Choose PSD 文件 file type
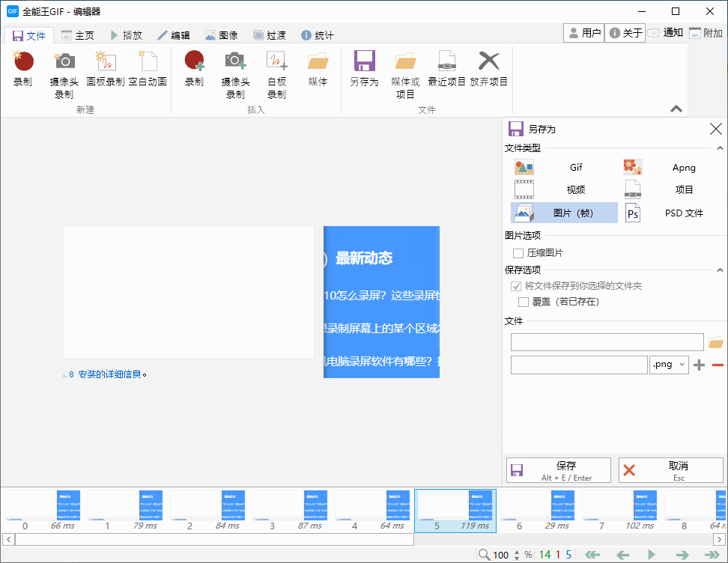 (671, 213)
